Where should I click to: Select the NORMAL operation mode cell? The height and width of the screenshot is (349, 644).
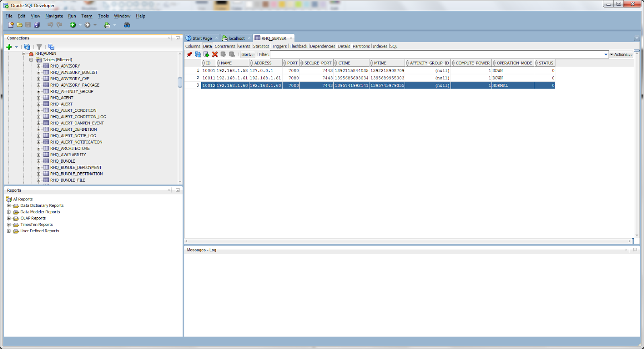click(512, 85)
